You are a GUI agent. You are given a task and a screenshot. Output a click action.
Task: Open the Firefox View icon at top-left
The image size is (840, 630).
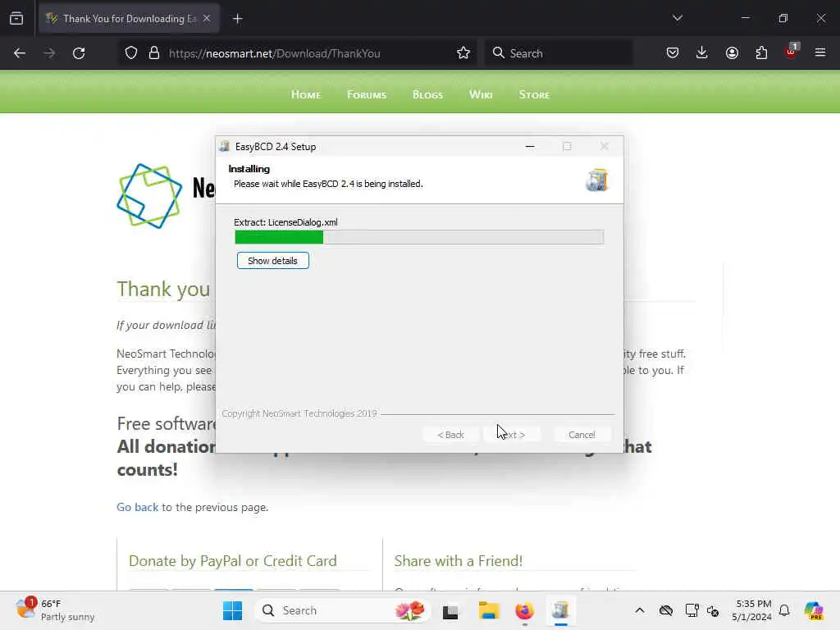tap(16, 19)
